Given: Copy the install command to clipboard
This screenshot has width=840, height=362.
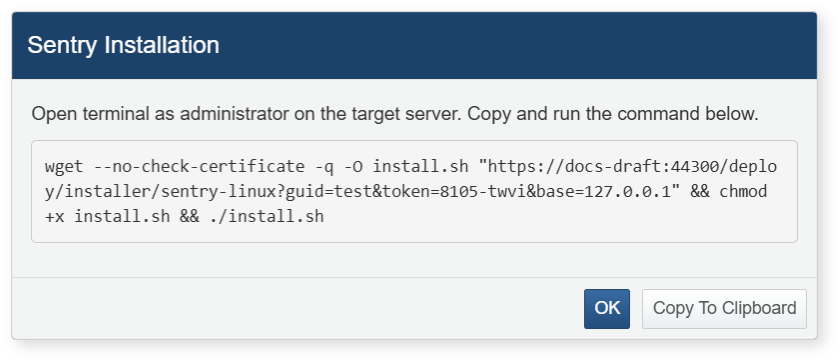Looking at the screenshot, I should [x=724, y=308].
